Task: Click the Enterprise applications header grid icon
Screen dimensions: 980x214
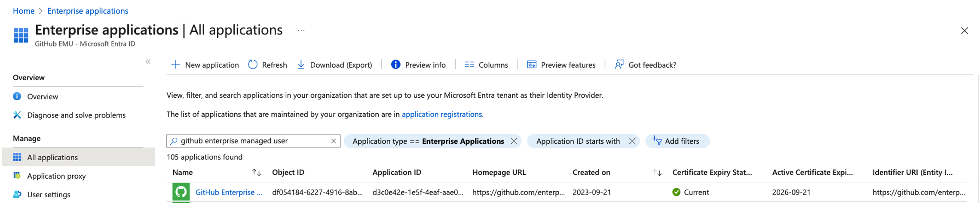Action: click(21, 35)
